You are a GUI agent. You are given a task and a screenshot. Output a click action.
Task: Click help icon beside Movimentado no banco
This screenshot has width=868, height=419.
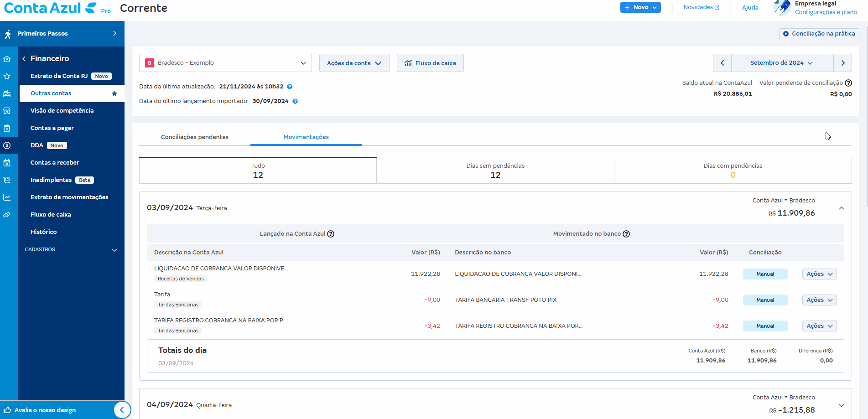click(x=626, y=234)
